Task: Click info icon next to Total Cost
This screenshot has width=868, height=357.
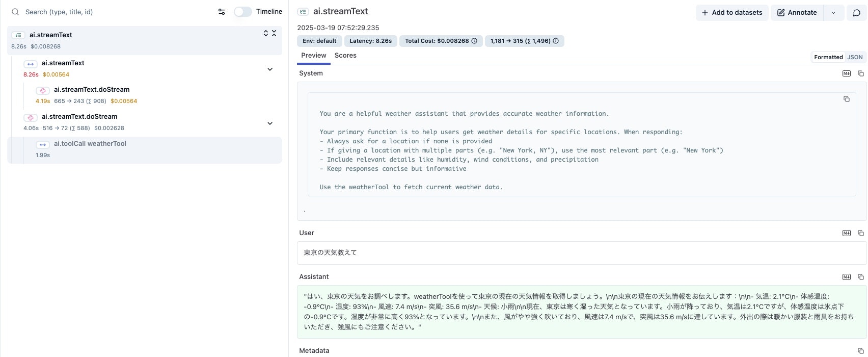Action: point(474,41)
